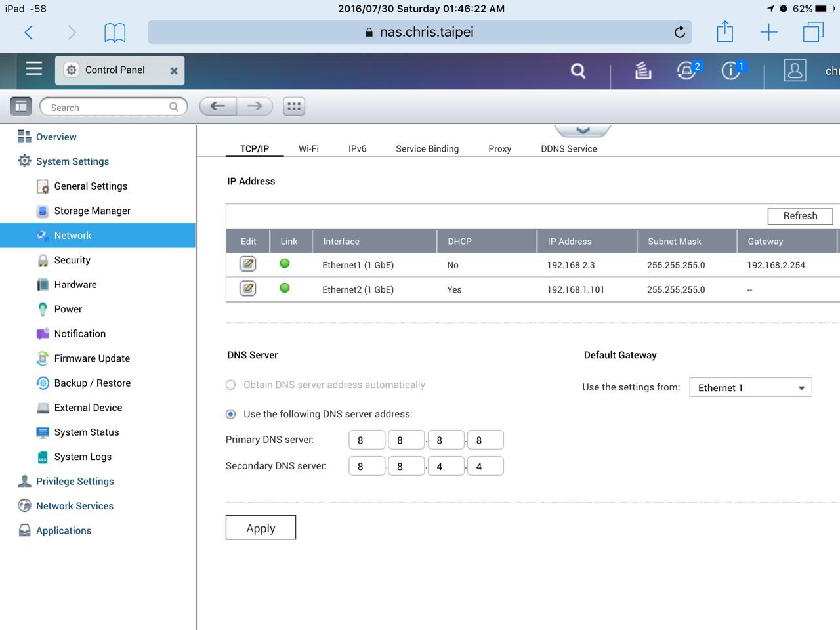Open event notifications info icon
Viewport: 840px width, 630px height.
731,70
